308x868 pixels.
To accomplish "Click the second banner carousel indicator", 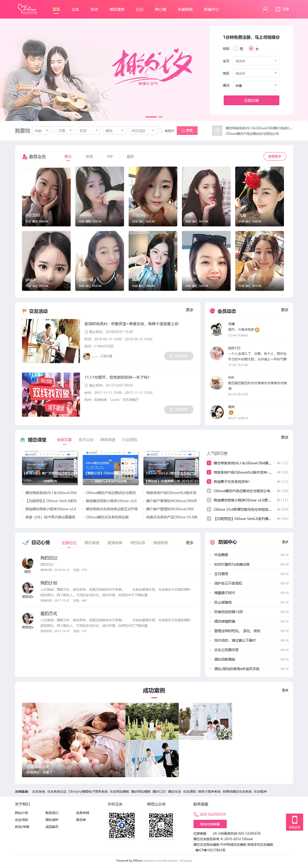I will (x=161, y=117).
